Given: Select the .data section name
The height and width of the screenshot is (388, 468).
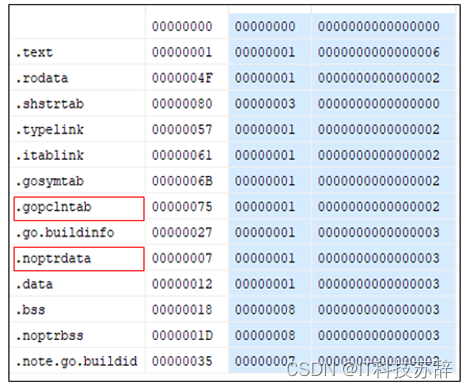Looking at the screenshot, I should tap(34, 284).
